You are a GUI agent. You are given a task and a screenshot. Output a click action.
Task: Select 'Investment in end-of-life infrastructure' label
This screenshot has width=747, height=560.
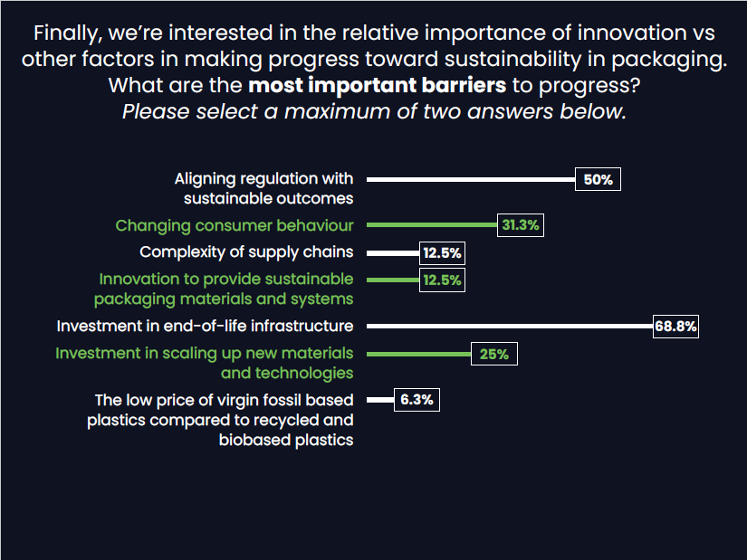(x=205, y=327)
